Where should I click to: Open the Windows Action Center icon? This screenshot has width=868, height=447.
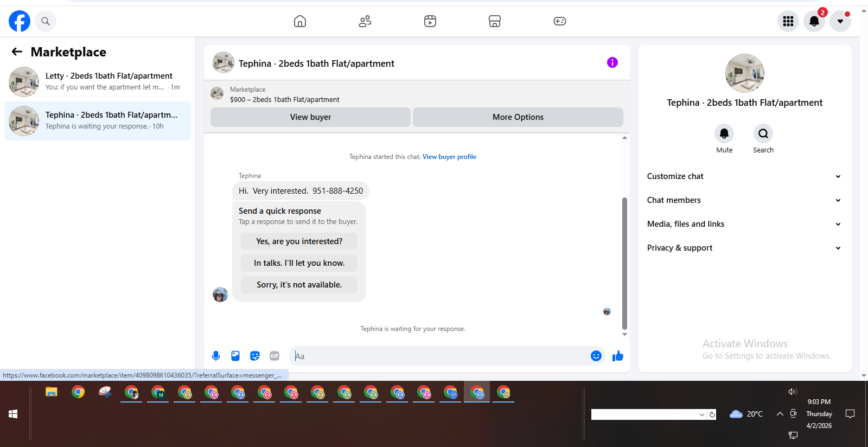click(x=850, y=414)
